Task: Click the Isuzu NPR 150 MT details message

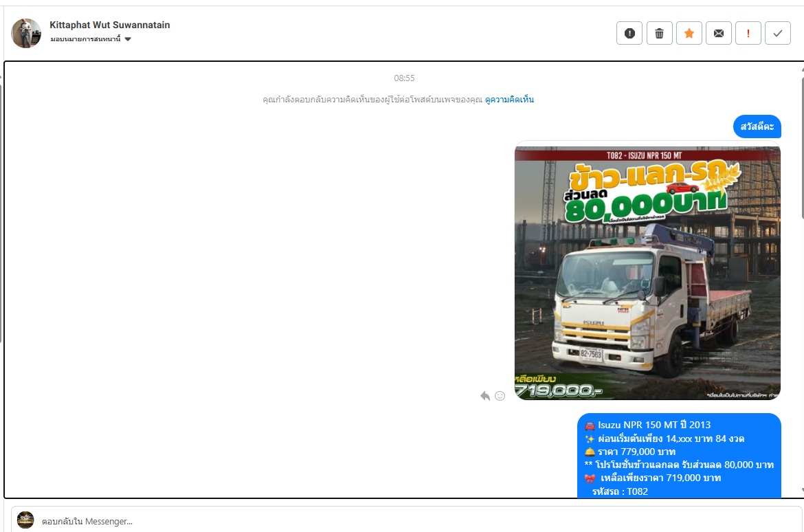Action: (x=680, y=456)
